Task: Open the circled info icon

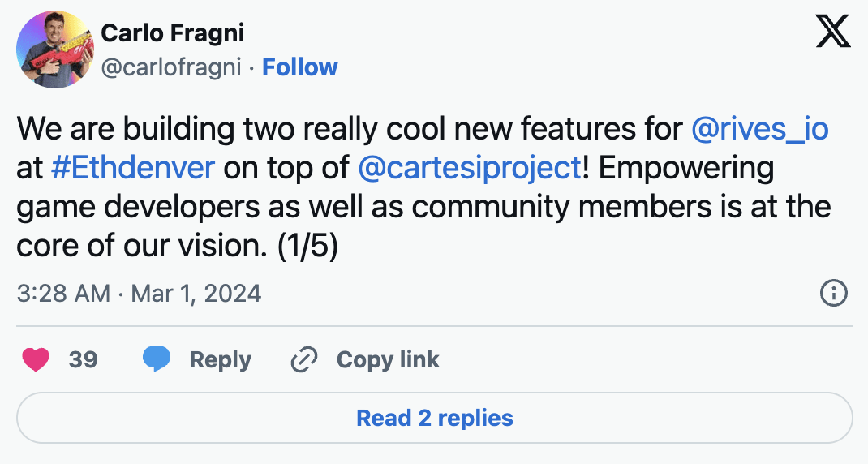Action: pyautogui.click(x=834, y=293)
